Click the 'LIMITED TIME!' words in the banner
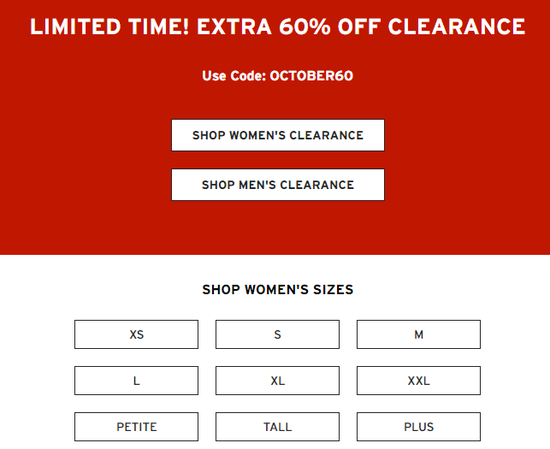 (109, 27)
